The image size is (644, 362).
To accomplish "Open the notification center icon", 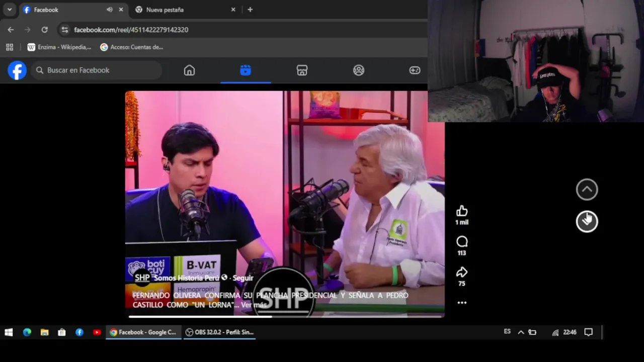I will coord(589,332).
